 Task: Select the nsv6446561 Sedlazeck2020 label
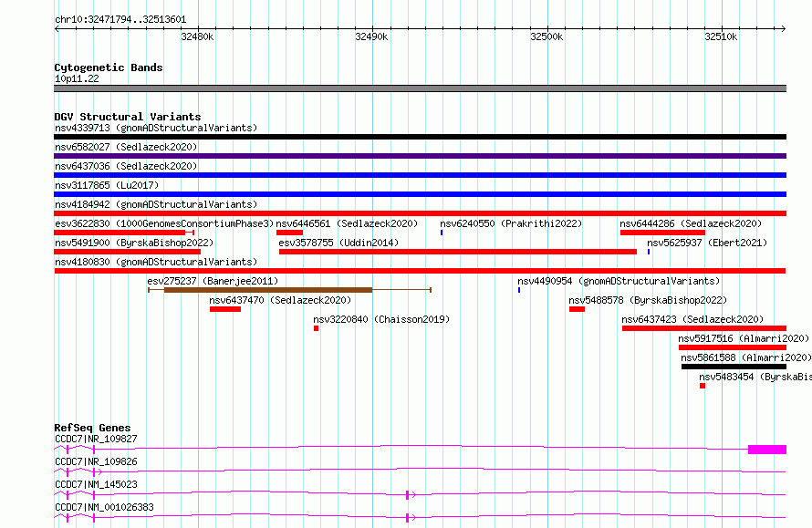point(347,223)
